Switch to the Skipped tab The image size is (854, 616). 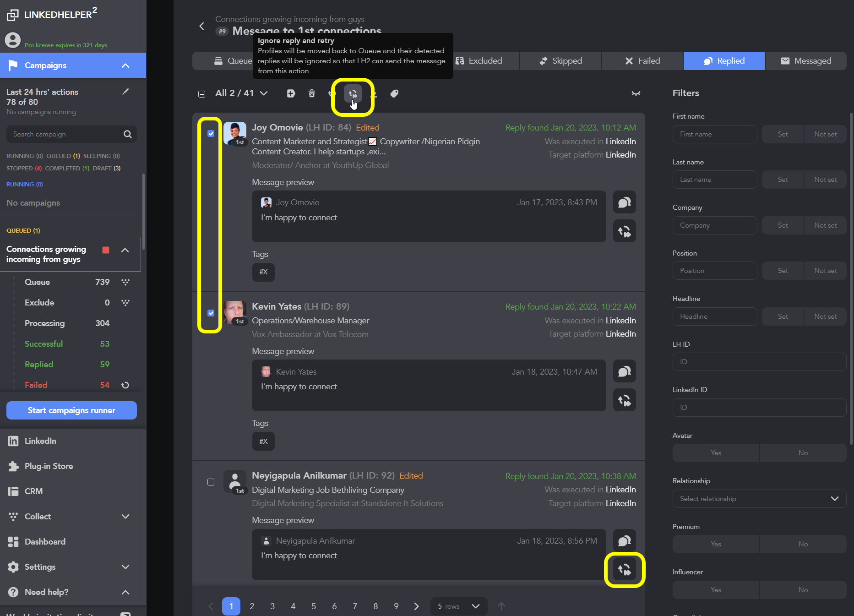[560, 61]
